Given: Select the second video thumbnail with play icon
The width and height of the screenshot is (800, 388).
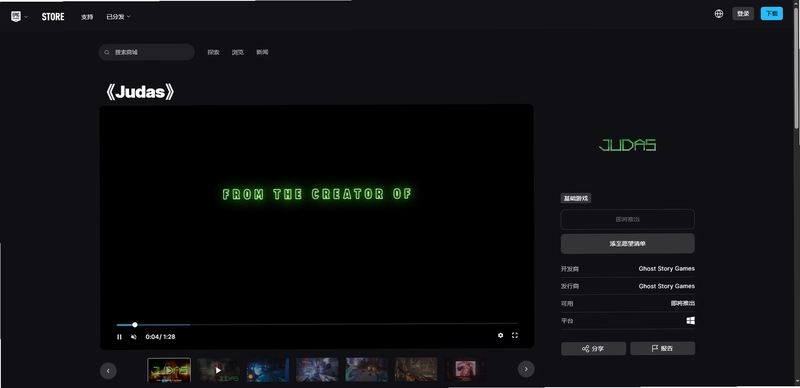Looking at the screenshot, I should point(218,370).
